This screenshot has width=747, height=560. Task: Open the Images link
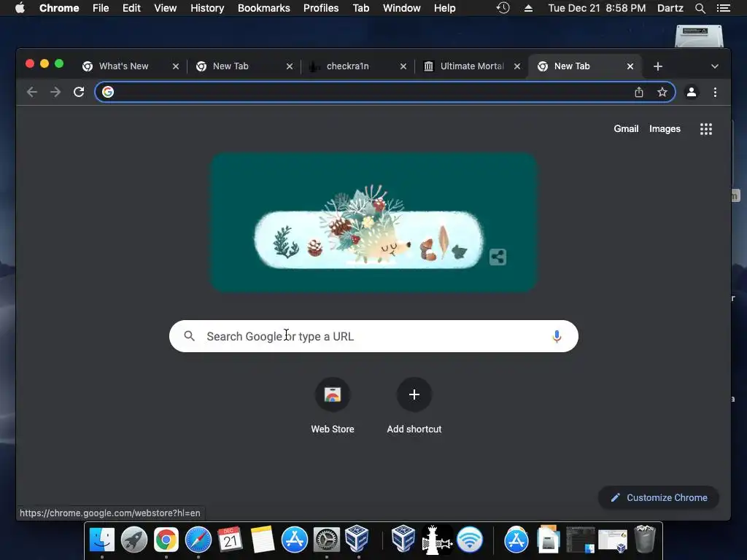(x=665, y=129)
